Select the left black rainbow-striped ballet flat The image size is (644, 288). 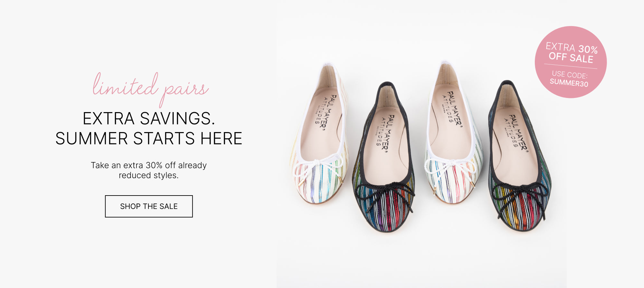tap(383, 157)
